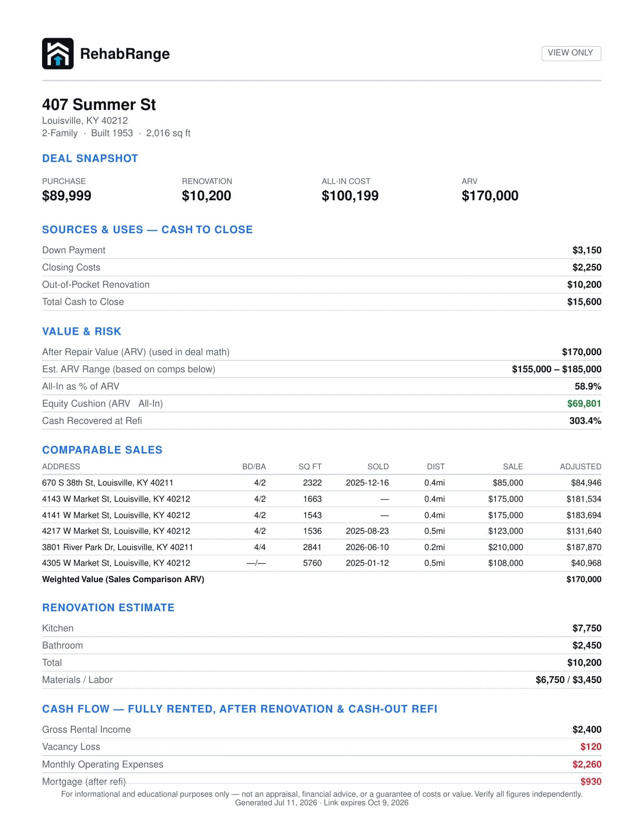Click the Total Cash to Close amount $15,600

[x=584, y=302]
